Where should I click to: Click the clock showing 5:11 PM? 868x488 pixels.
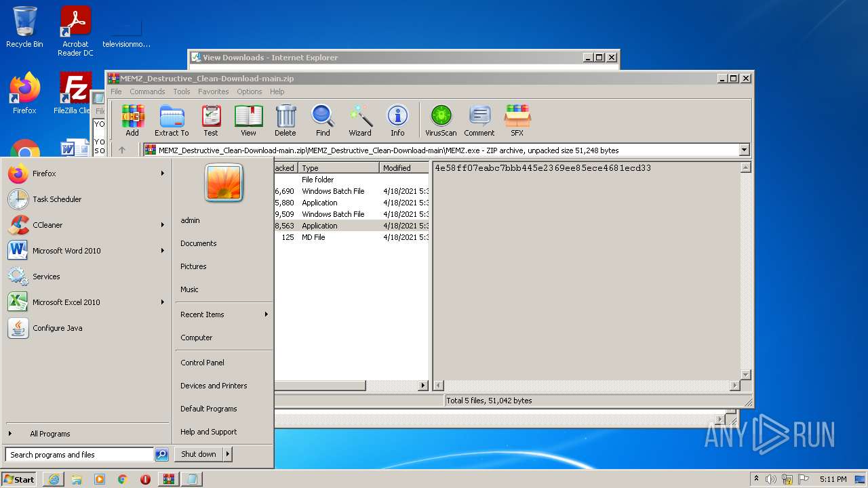pos(833,479)
